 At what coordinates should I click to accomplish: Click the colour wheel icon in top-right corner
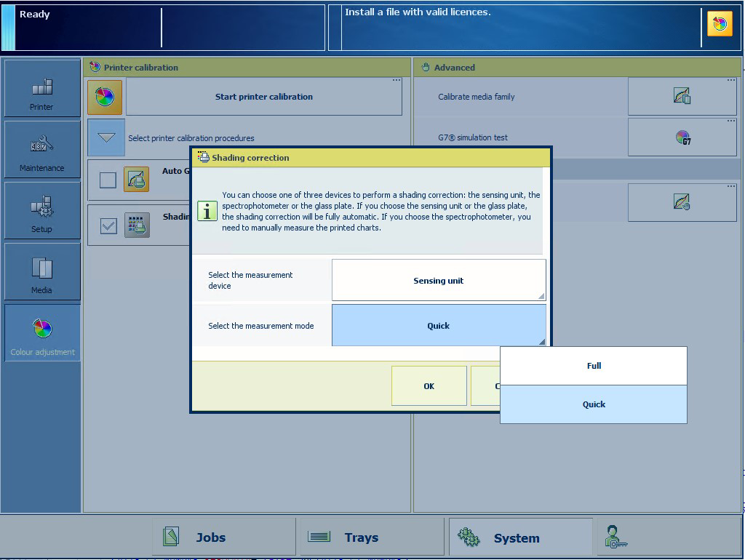(x=719, y=24)
